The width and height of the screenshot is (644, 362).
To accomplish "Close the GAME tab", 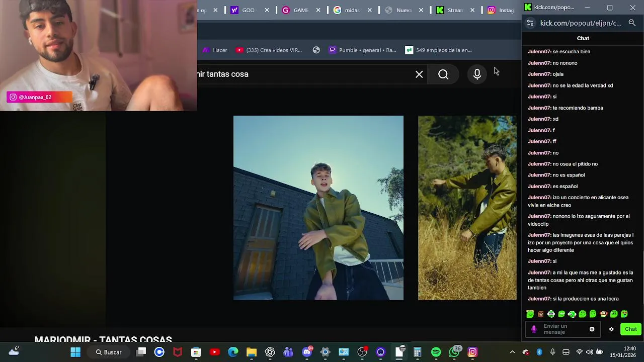I will tap(318, 10).
